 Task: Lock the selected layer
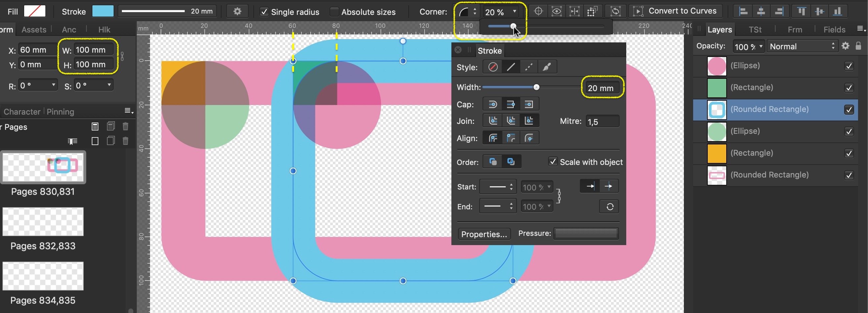pos(858,46)
